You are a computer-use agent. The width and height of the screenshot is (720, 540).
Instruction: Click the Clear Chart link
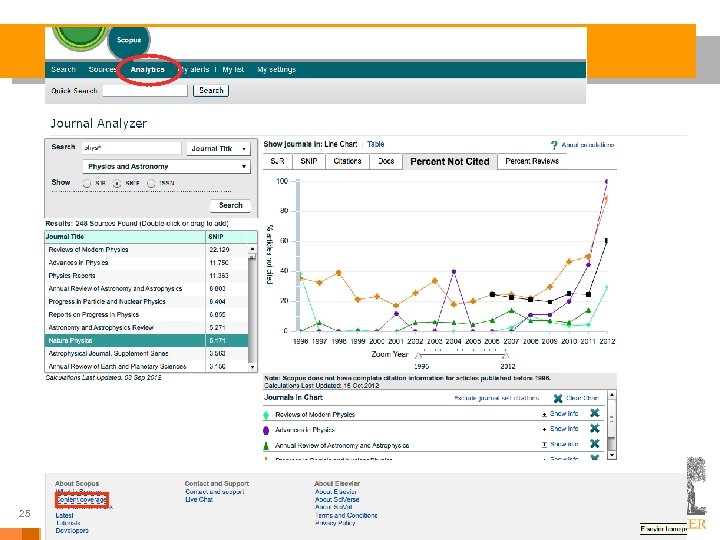coord(582,398)
